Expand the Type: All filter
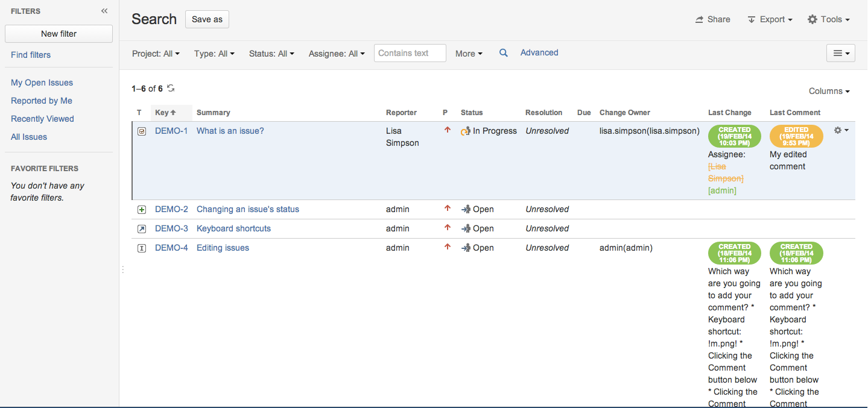This screenshot has width=868, height=408. [214, 54]
